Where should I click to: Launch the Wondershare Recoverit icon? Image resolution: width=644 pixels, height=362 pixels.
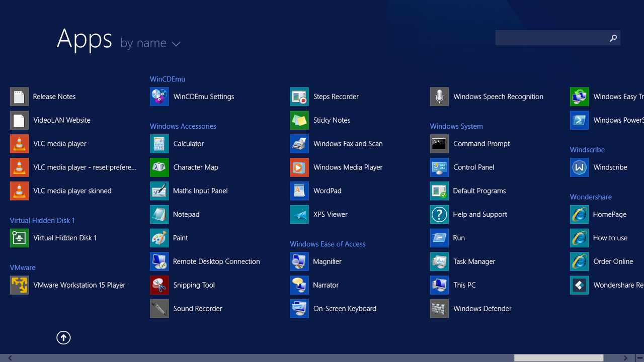[x=580, y=285]
